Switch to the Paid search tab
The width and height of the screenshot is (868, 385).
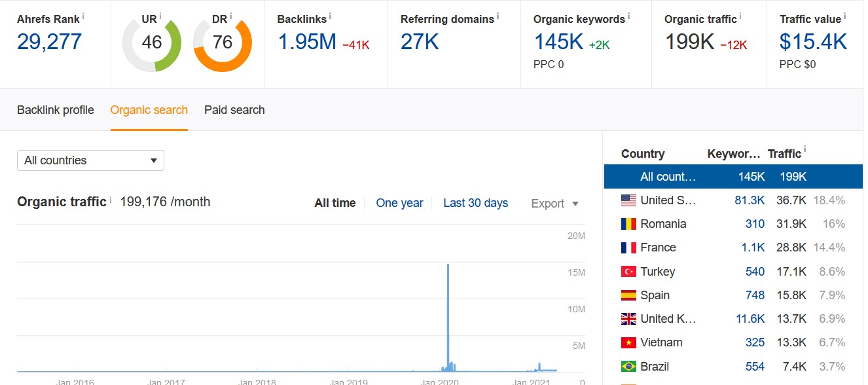[234, 110]
